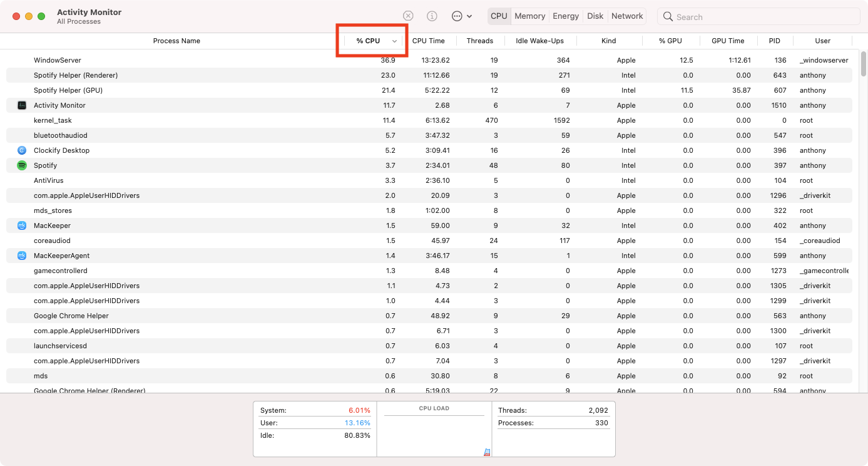Click WindowServer's 36.9 CPU value

[x=388, y=60]
